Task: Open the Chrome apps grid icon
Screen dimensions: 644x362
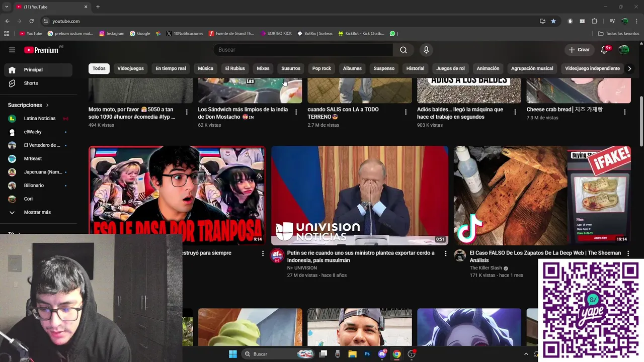Action: pos(7,34)
